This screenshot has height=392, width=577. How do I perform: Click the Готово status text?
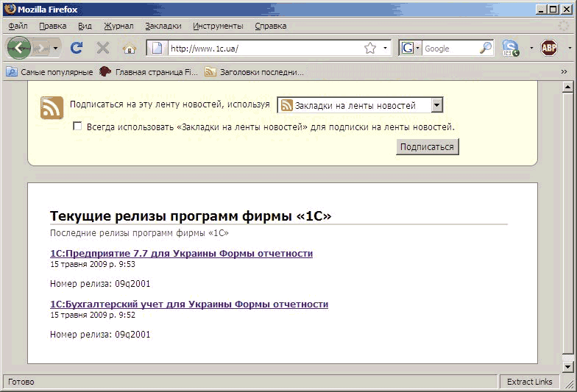(x=21, y=382)
